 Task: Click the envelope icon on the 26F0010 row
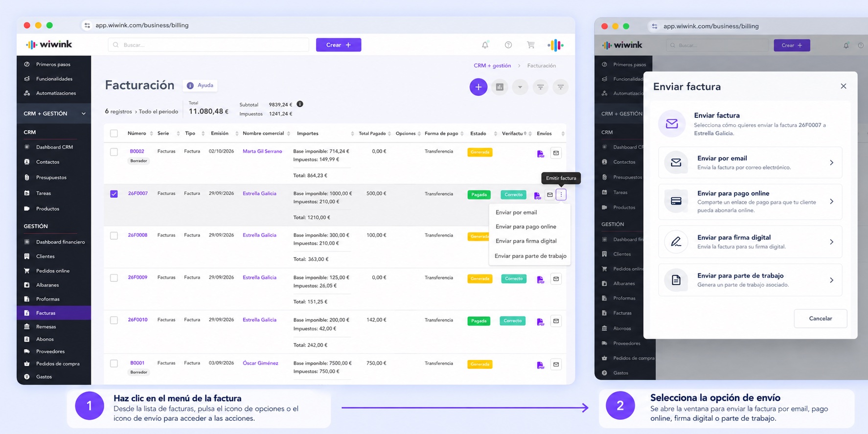click(556, 321)
